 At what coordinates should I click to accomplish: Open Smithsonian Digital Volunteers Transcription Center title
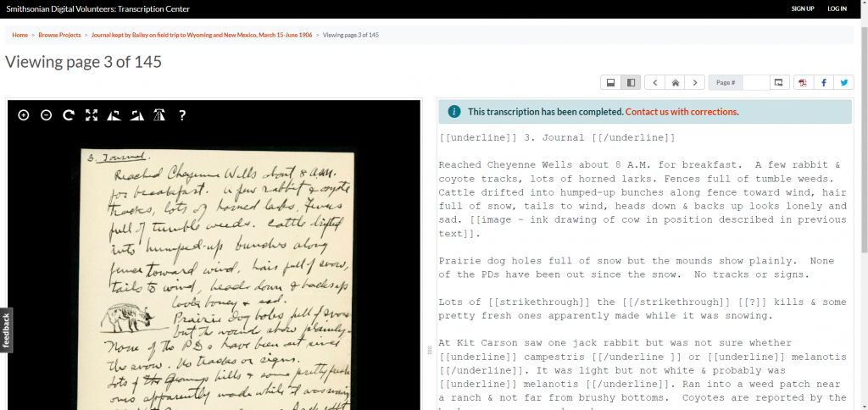coord(98,8)
